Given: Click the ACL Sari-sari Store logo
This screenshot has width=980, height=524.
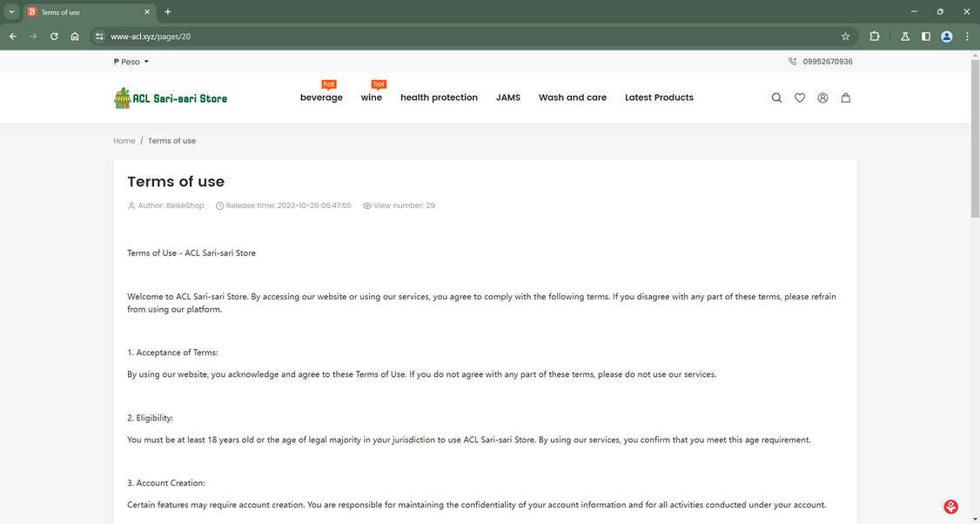Looking at the screenshot, I should click(x=170, y=97).
